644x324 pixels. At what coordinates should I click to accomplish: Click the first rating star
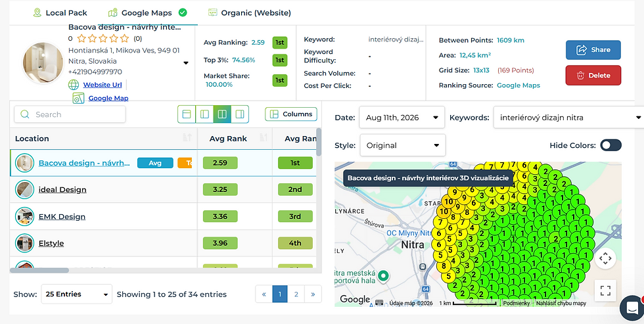tap(81, 39)
